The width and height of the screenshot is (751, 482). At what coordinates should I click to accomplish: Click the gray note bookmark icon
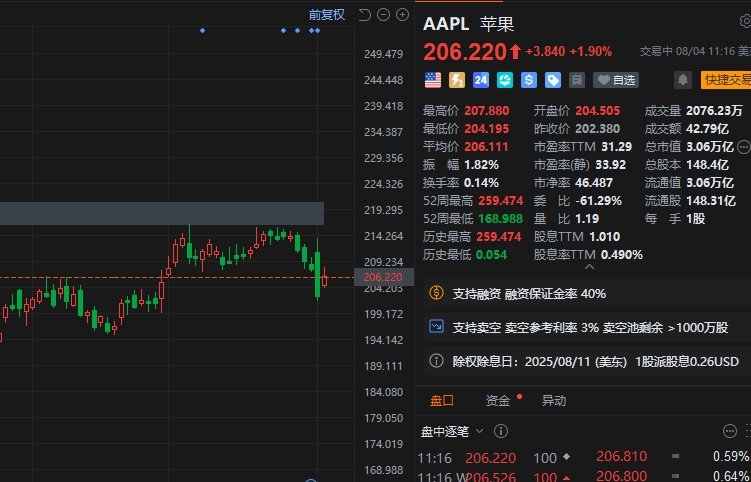pyautogui.click(x=577, y=80)
